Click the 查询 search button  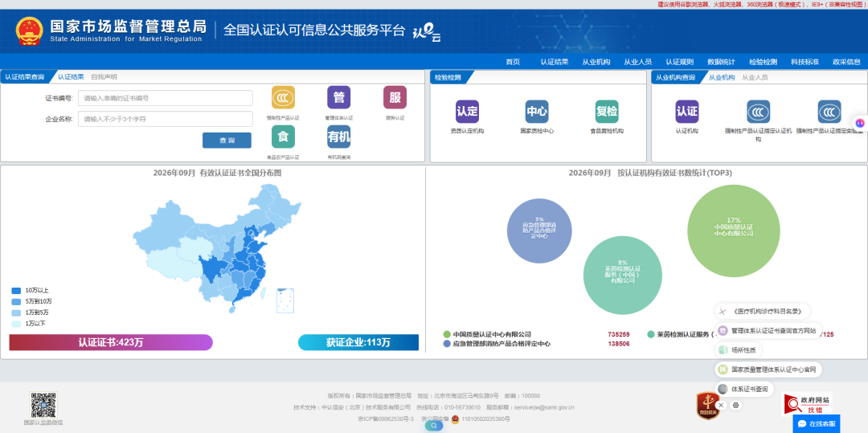point(227,141)
